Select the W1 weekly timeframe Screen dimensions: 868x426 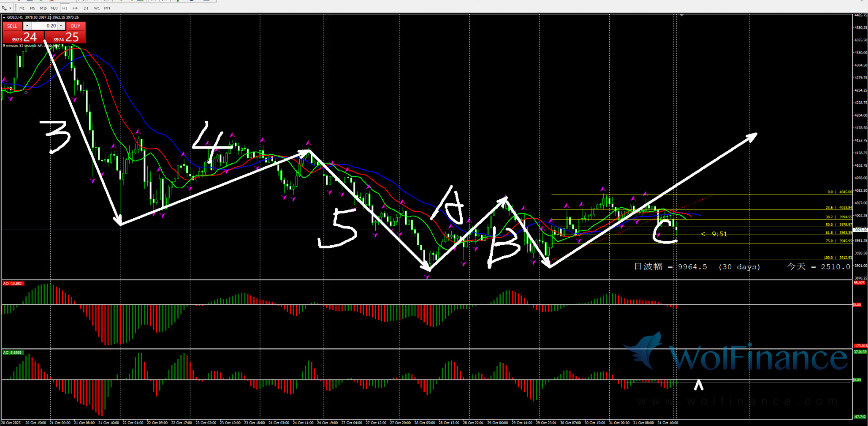click(x=97, y=8)
